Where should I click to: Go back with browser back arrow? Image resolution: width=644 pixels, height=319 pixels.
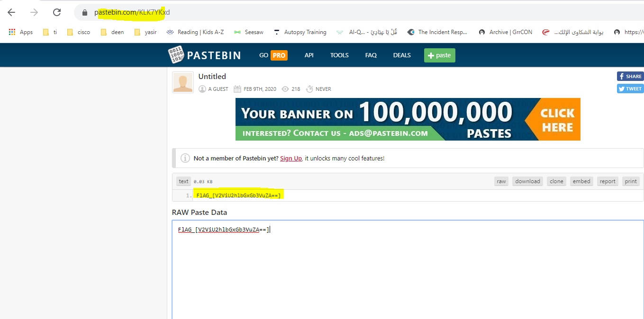click(x=11, y=13)
